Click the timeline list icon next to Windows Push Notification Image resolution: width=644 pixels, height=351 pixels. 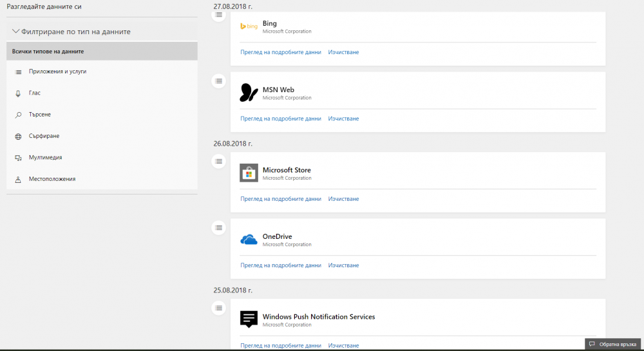[218, 308]
